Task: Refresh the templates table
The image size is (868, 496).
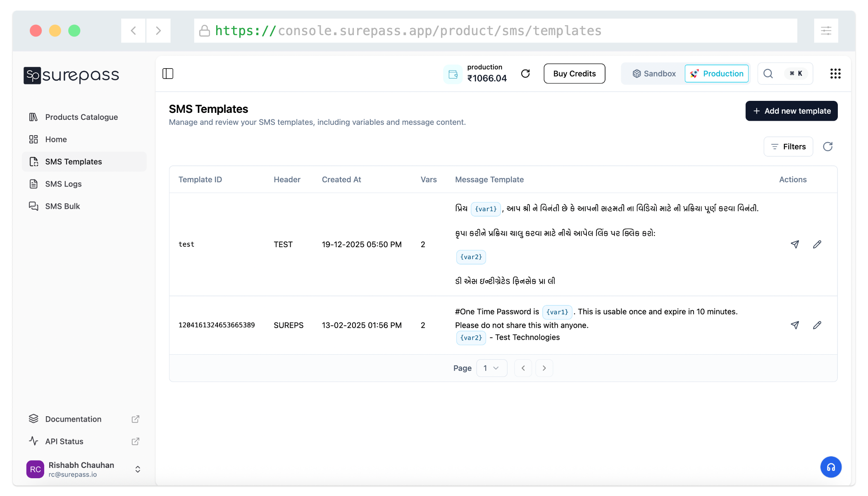Action: tap(828, 146)
